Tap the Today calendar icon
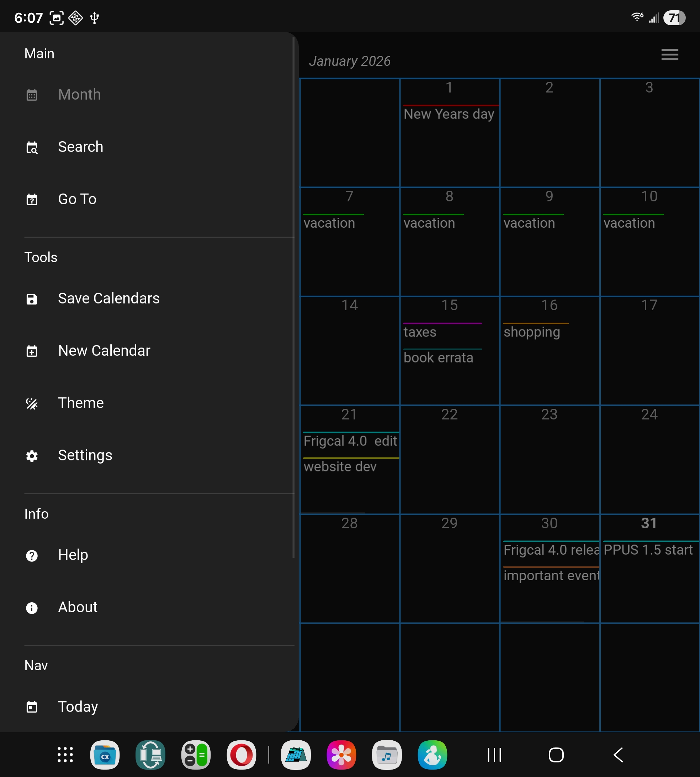 [32, 707]
